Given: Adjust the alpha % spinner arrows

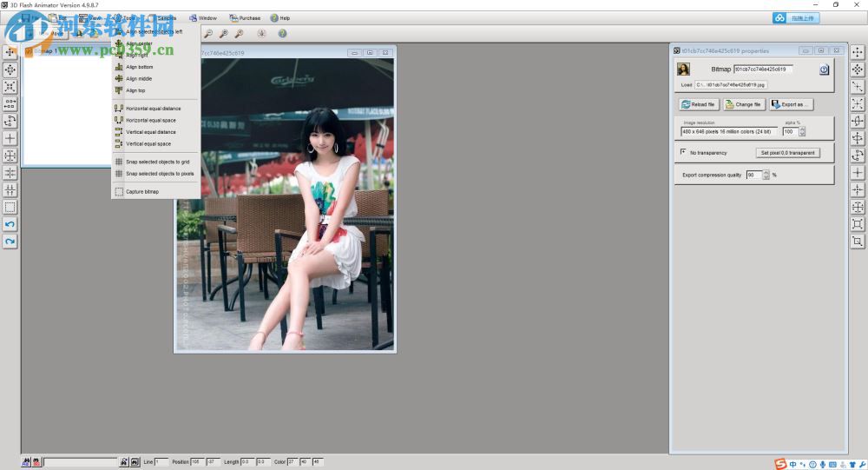Looking at the screenshot, I should pos(802,132).
